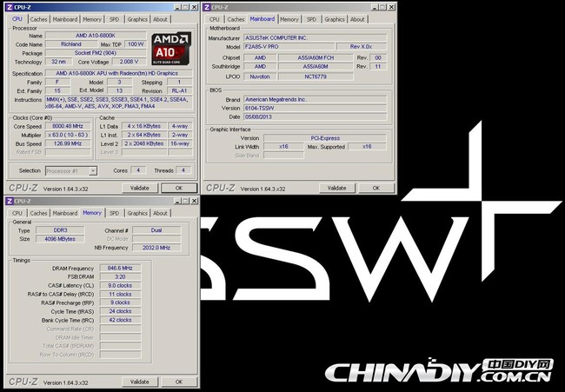
Task: Click the Manufacturer value ASUSTeK COMPUTER INC.
Action: click(315, 38)
